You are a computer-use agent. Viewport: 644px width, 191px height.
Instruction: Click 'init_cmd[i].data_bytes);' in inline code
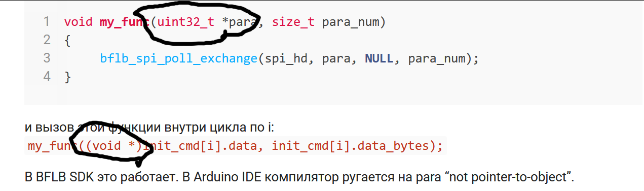click(358, 147)
